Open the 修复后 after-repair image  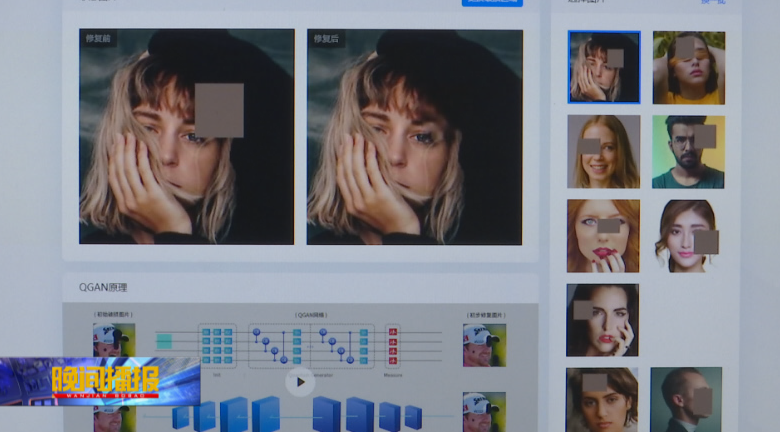pos(414,137)
